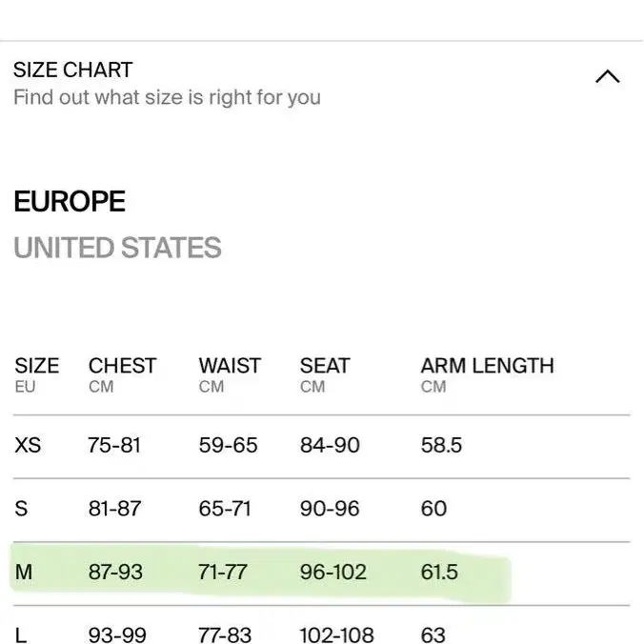Collapse the Size Chart section chevron
This screenshot has height=644, width=644.
point(607,77)
